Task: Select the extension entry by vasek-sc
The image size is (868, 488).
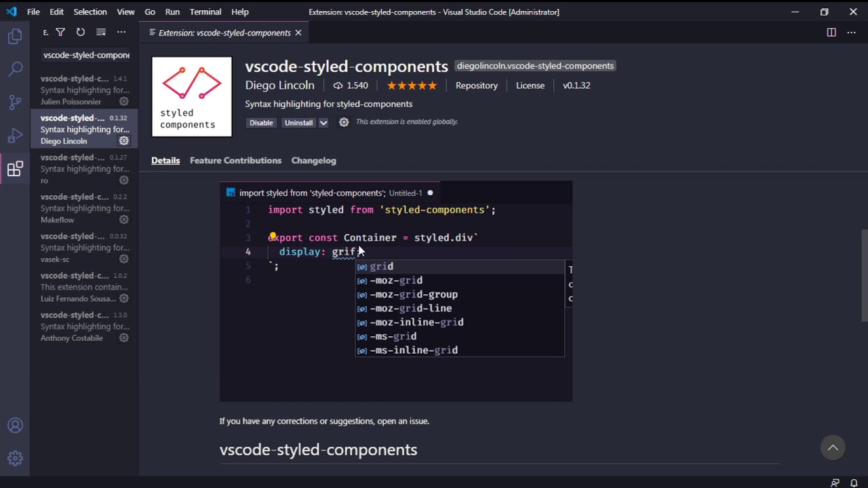Action: click(84, 247)
